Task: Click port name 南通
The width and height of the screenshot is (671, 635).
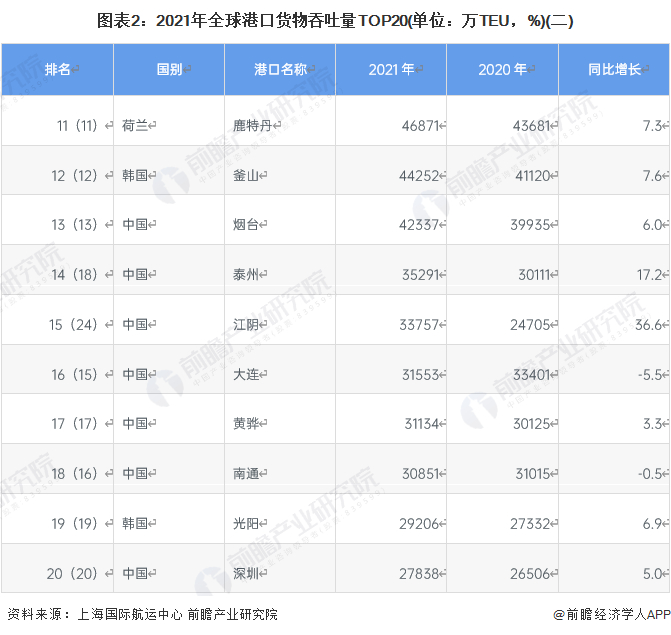Action: coord(246,474)
